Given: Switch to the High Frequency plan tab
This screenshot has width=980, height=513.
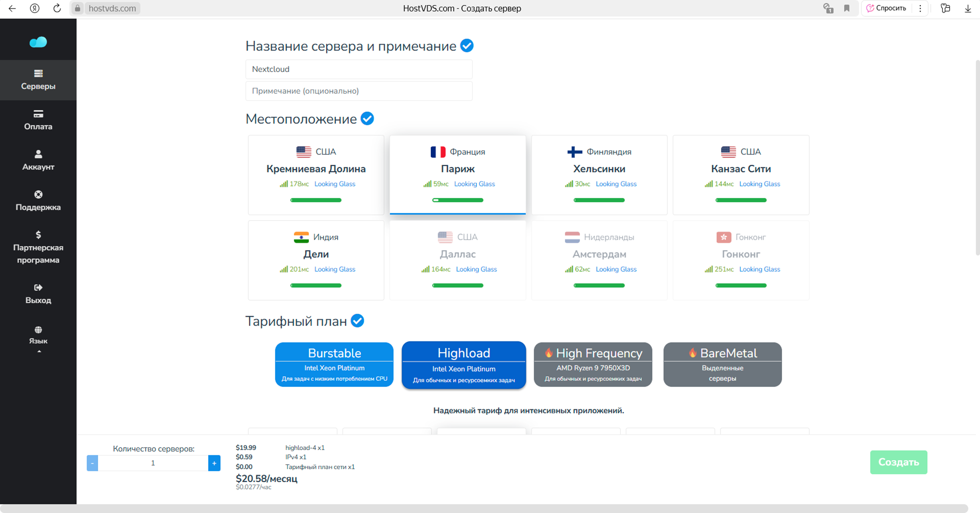Looking at the screenshot, I should pos(593,364).
